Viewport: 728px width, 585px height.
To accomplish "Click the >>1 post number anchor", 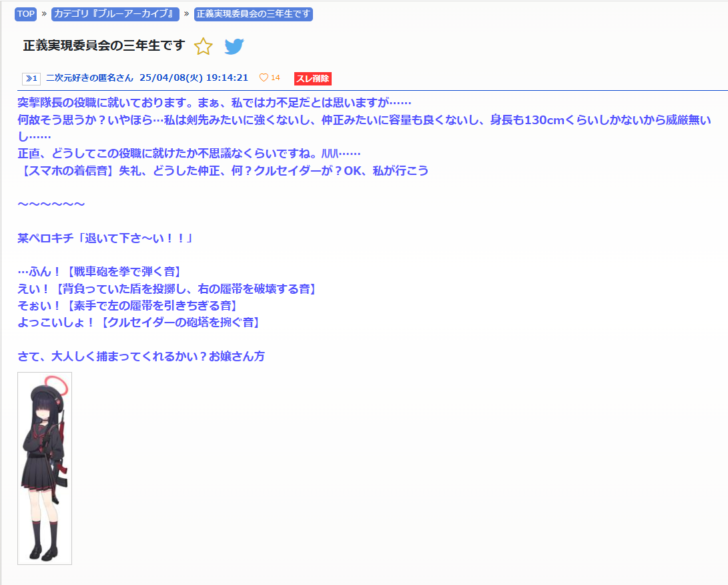I will click(31, 78).
